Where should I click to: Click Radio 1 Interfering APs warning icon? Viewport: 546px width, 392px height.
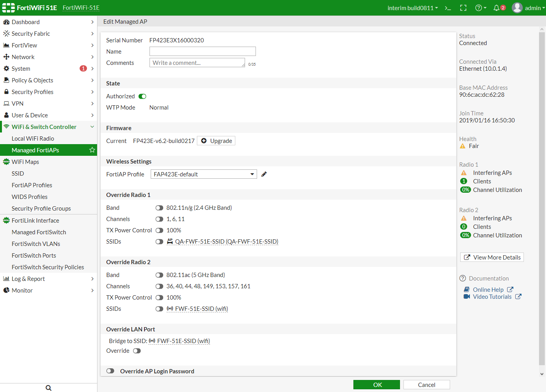(x=464, y=173)
